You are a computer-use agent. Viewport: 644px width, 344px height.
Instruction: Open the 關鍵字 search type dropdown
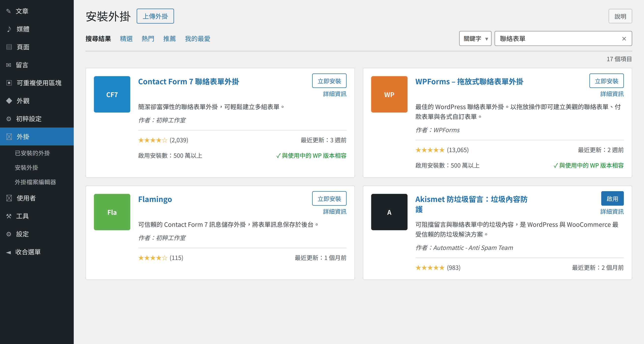(475, 39)
